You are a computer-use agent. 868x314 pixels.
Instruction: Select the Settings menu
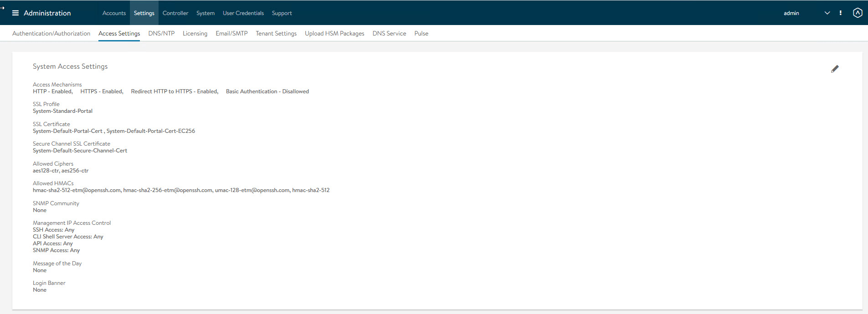(144, 13)
